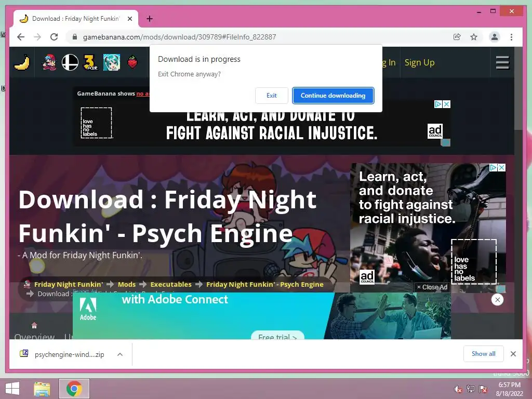Bookmark this page with star icon
The width and height of the screenshot is (532, 399).
tap(474, 37)
